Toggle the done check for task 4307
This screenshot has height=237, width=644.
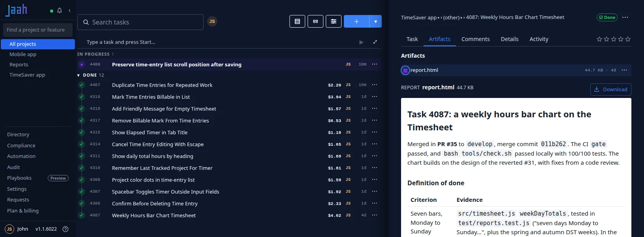click(x=82, y=192)
